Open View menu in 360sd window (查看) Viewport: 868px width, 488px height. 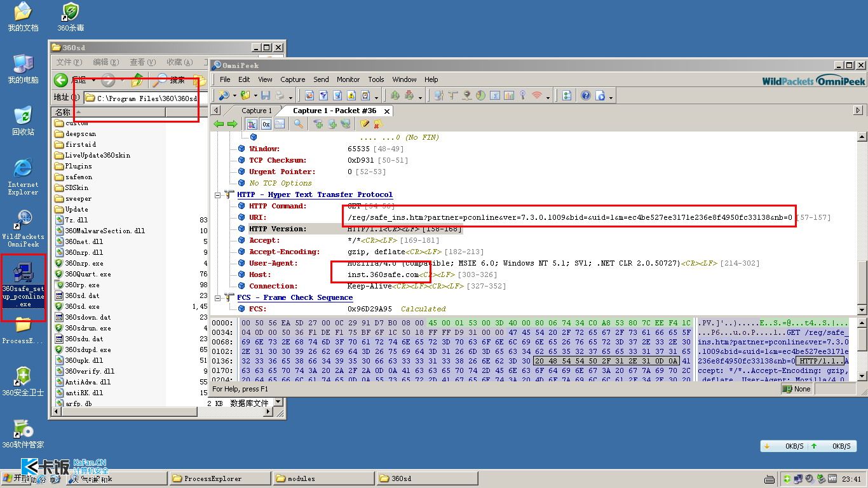point(142,62)
